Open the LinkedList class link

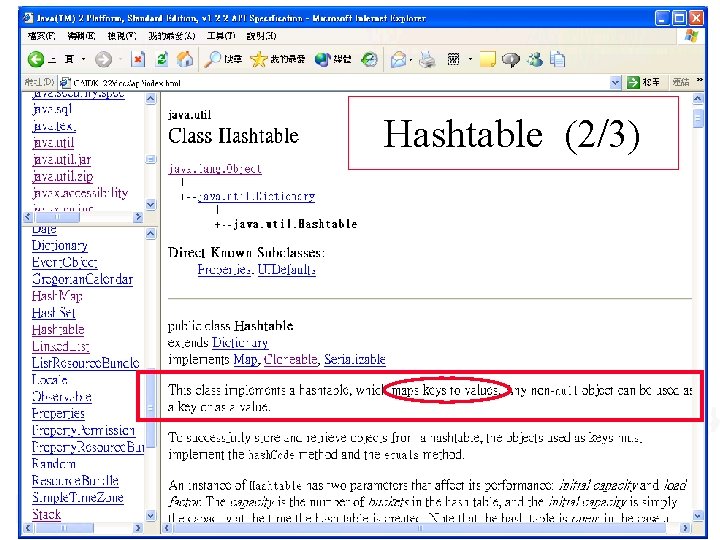(61, 346)
